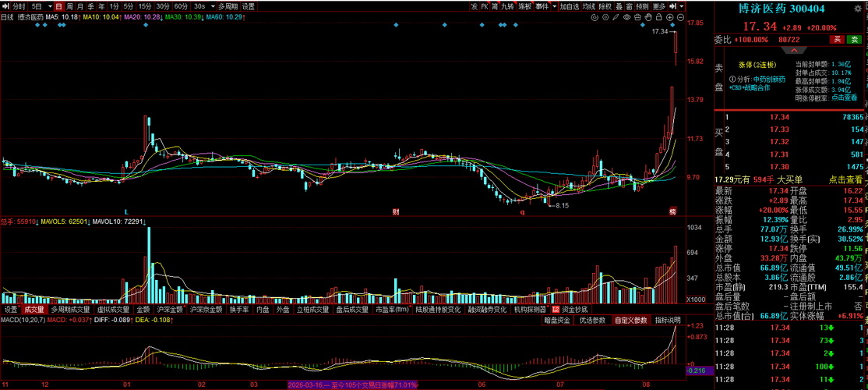Select the 季 quarterly period tab
Screen dimensions: 868x390
click(91, 7)
